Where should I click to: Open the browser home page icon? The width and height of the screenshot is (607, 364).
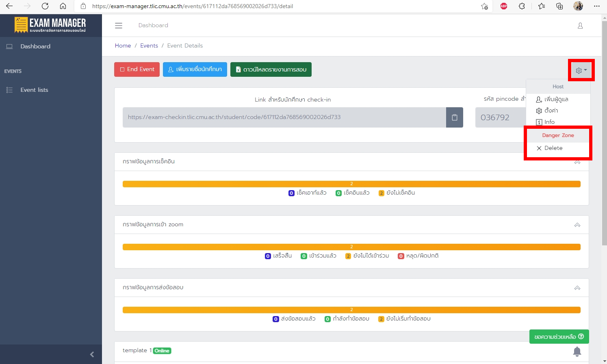click(63, 6)
